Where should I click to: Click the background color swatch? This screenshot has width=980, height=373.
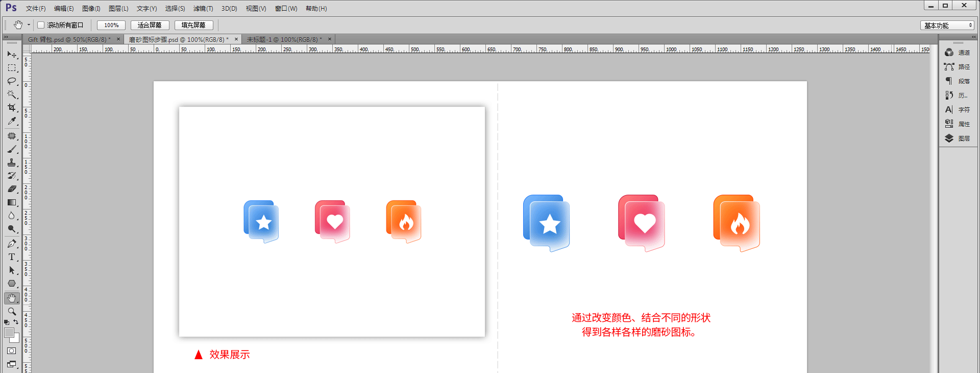tap(16, 339)
